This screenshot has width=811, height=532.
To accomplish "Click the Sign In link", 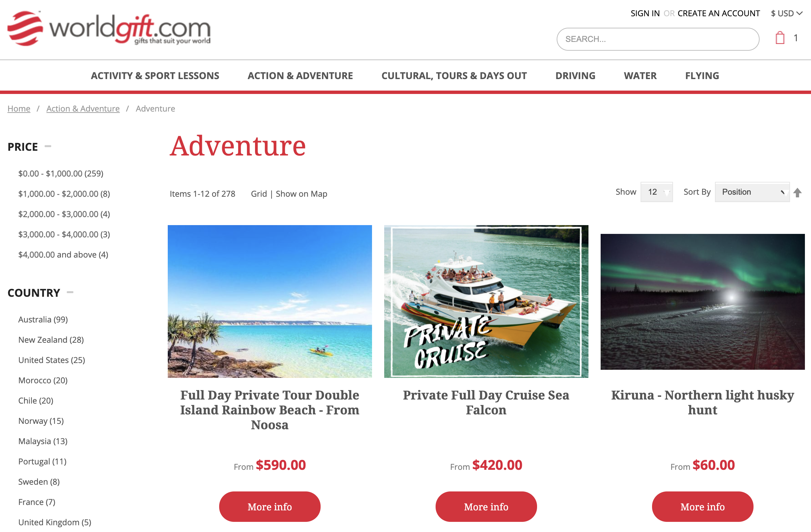I will coord(645,13).
